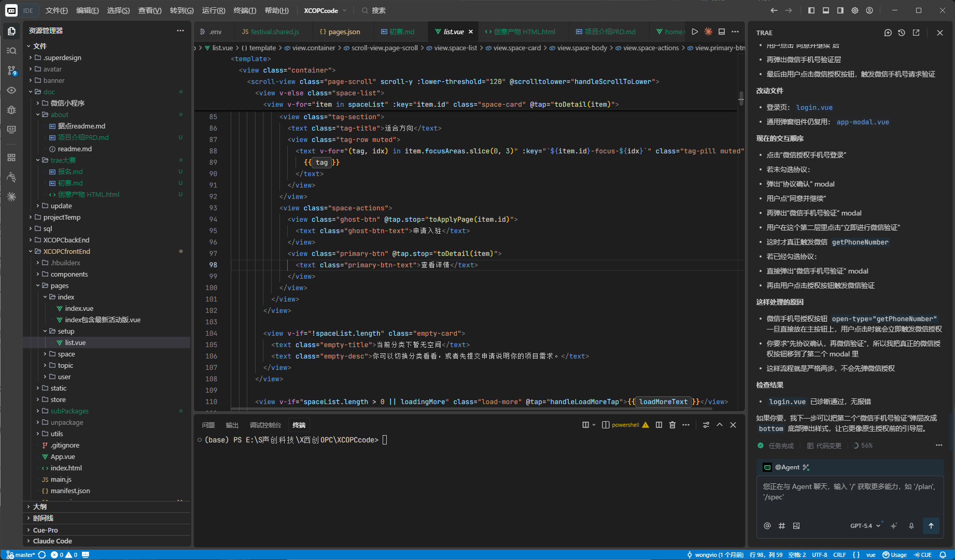Open the Source Control view icon
This screenshot has height=560, width=955.
(11, 70)
